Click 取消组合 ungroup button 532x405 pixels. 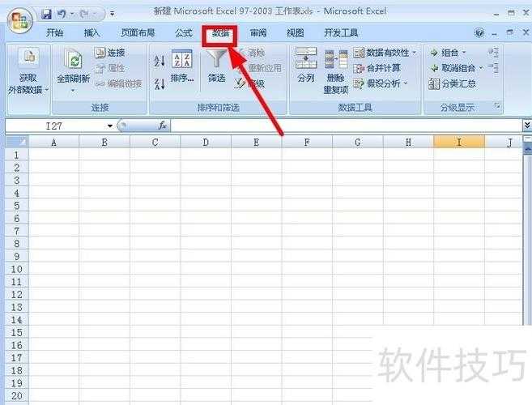pyautogui.click(x=453, y=68)
